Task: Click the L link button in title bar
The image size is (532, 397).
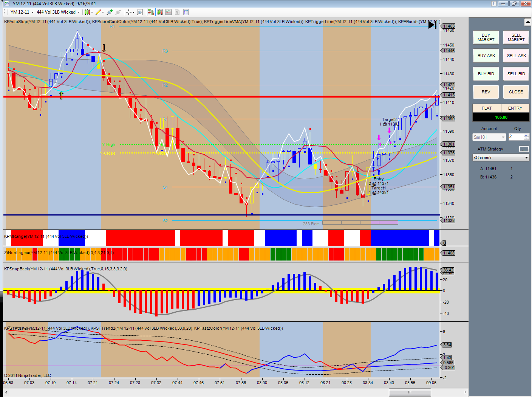Action: click(493, 3)
